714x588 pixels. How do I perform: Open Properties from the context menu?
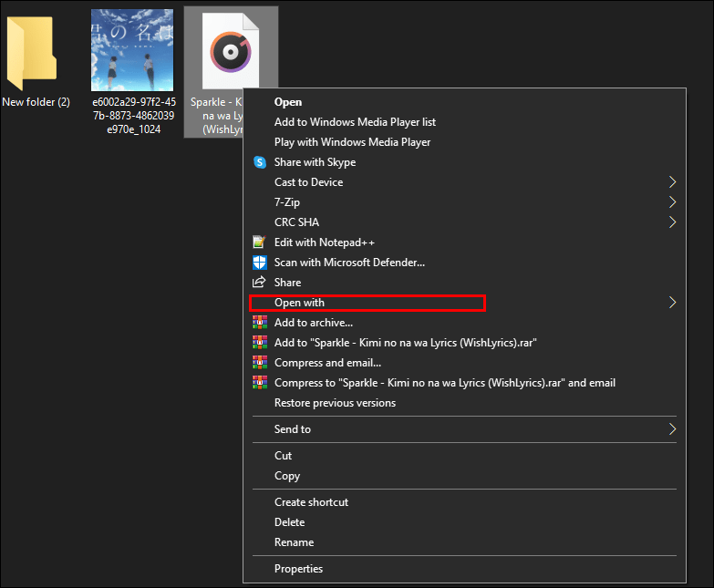coord(464,568)
